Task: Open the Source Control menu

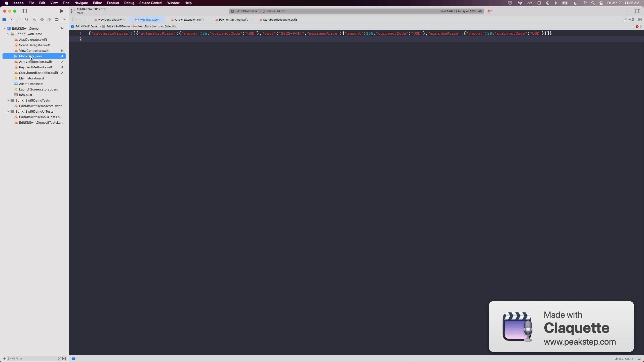Action: [x=150, y=3]
